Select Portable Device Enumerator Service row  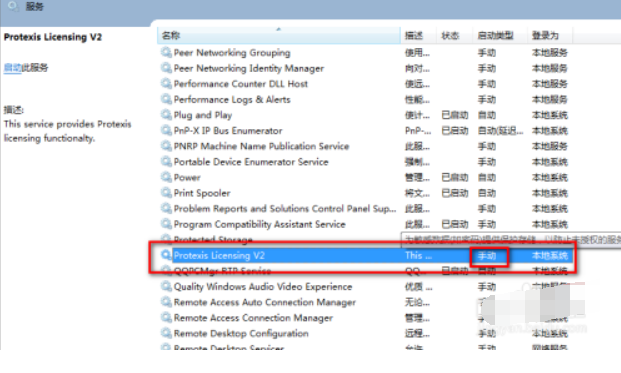click(x=365, y=162)
